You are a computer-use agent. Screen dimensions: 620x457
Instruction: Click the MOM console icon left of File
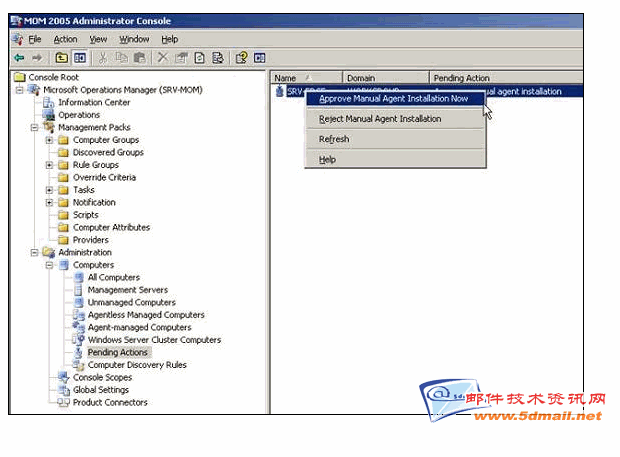pos(17,39)
